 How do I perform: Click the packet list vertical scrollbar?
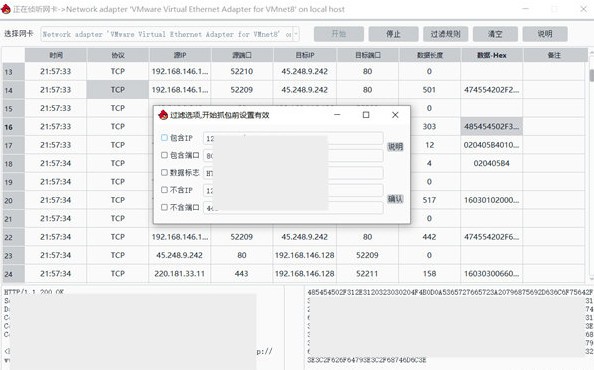click(x=591, y=165)
